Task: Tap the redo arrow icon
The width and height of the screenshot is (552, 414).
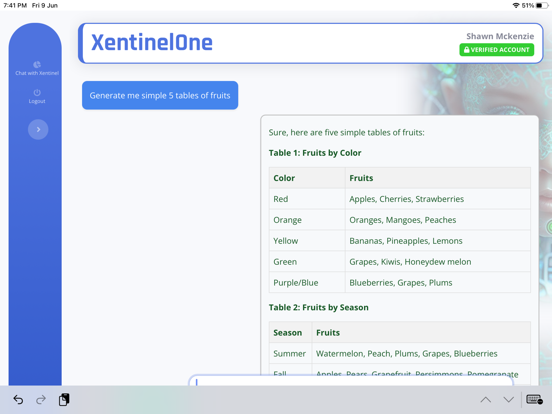Action: (x=41, y=400)
